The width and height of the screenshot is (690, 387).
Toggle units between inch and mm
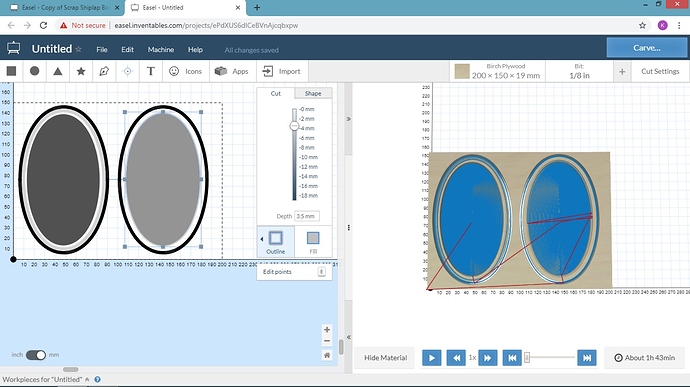tap(36, 355)
